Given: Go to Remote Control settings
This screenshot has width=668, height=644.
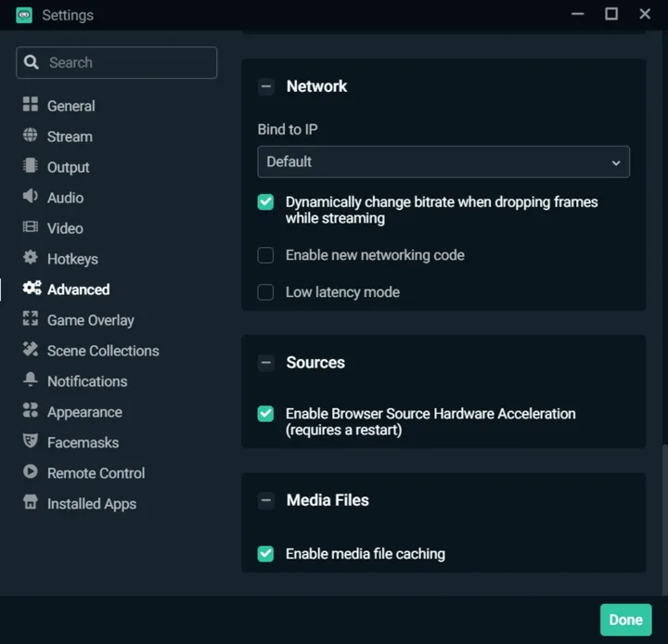Looking at the screenshot, I should pos(96,473).
